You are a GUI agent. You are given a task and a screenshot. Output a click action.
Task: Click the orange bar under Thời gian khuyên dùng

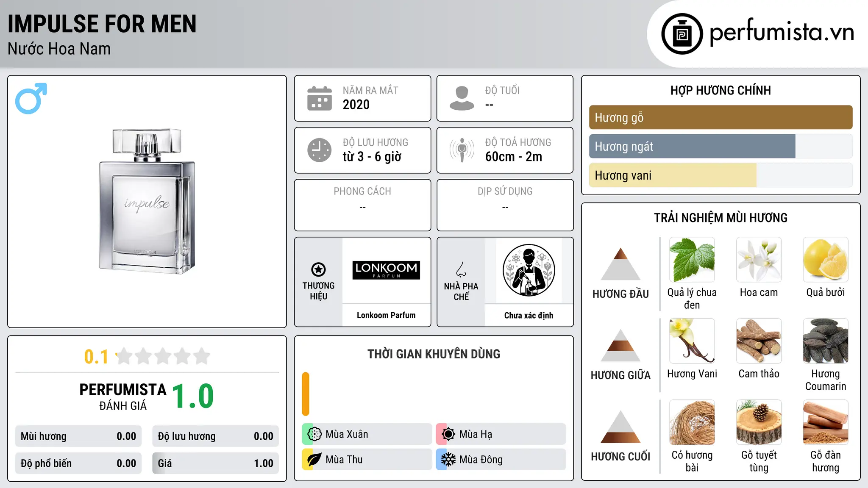tap(306, 394)
